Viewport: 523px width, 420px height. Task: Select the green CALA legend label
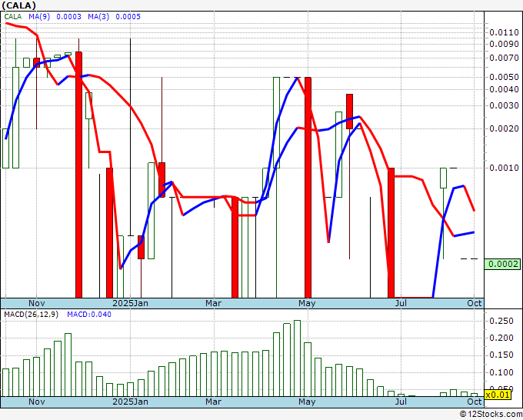pos(15,16)
